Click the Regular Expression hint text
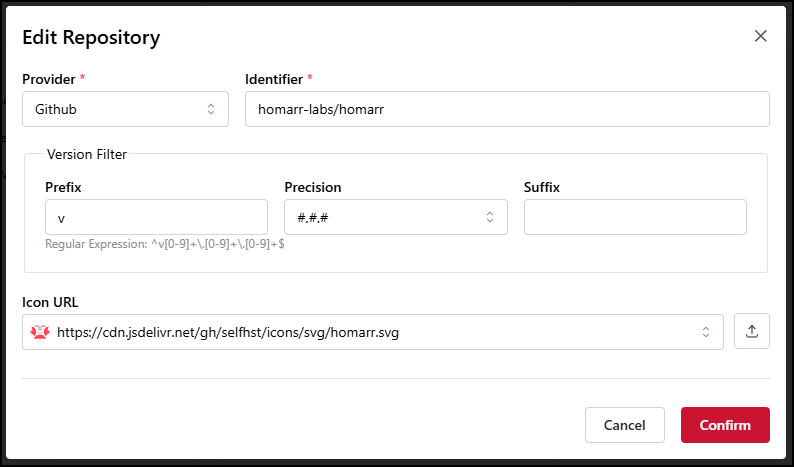Image resolution: width=794 pixels, height=467 pixels. pos(165,244)
